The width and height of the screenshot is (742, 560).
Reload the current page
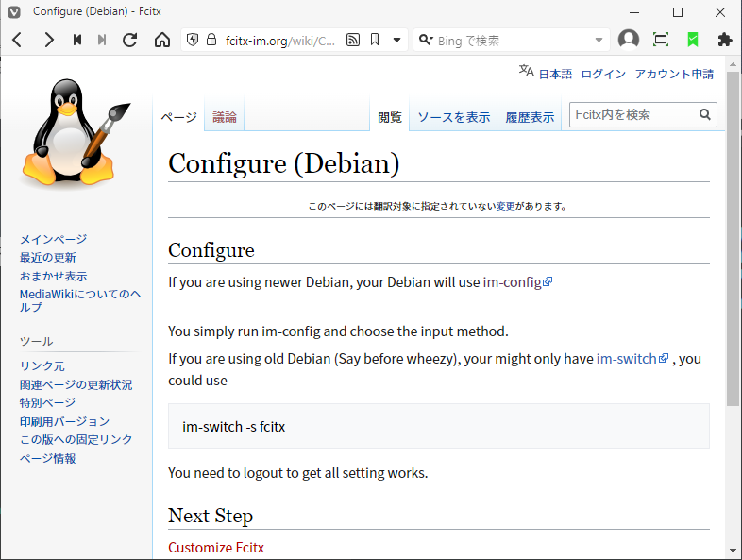click(x=129, y=41)
